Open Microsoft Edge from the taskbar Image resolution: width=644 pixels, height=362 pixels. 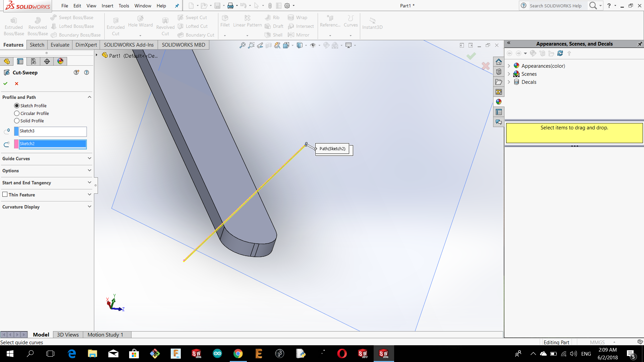[x=72, y=354]
